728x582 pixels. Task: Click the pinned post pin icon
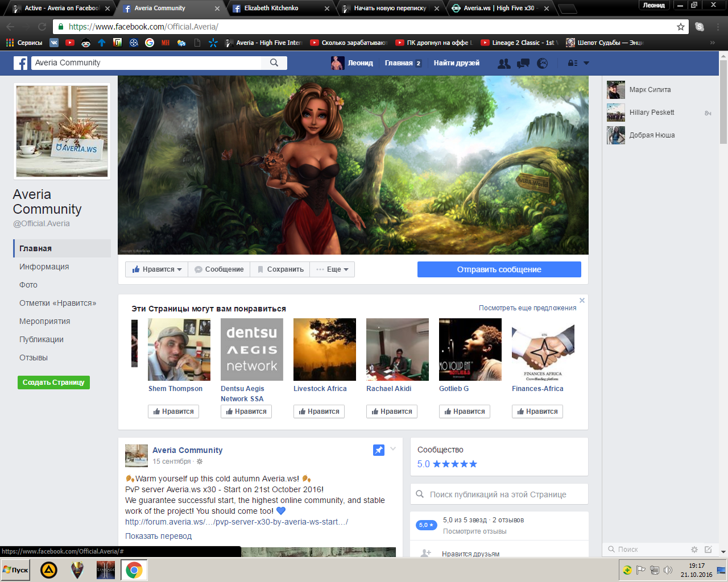pyautogui.click(x=378, y=450)
